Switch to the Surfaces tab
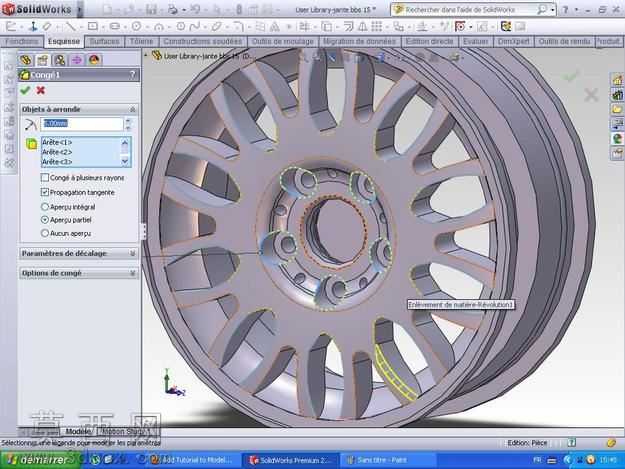 [x=104, y=41]
